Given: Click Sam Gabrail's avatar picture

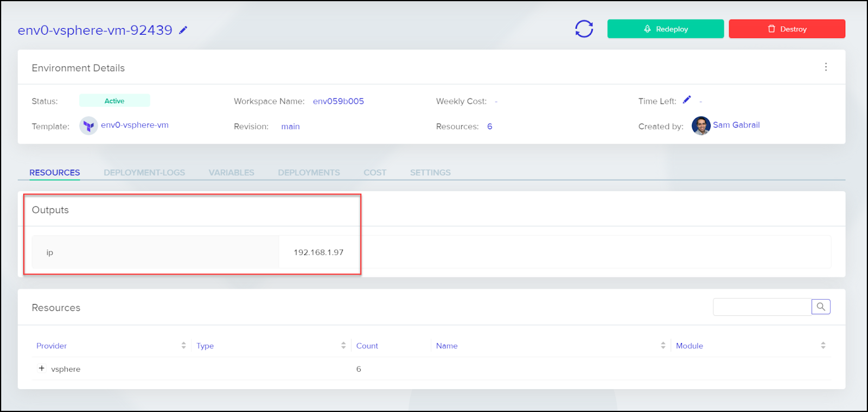Looking at the screenshot, I should 701,126.
